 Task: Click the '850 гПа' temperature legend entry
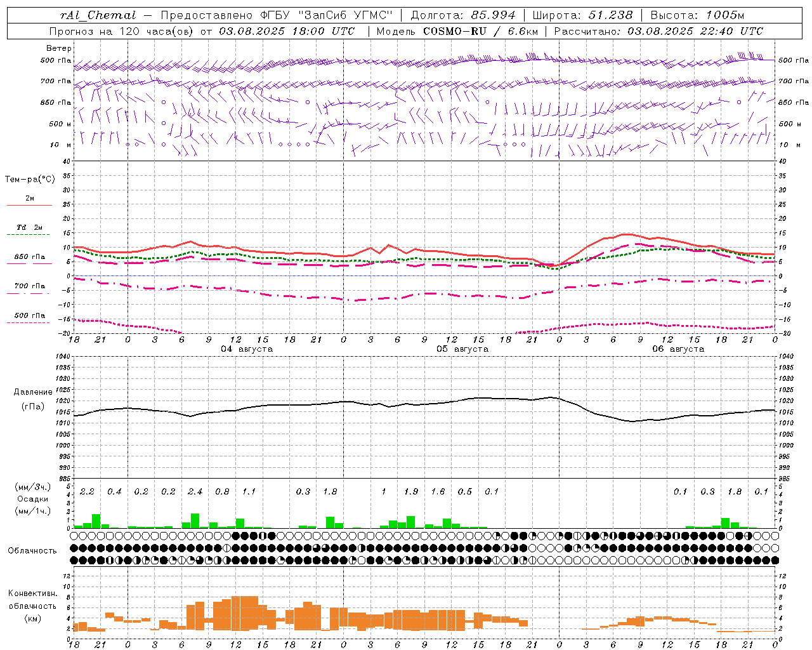point(30,257)
